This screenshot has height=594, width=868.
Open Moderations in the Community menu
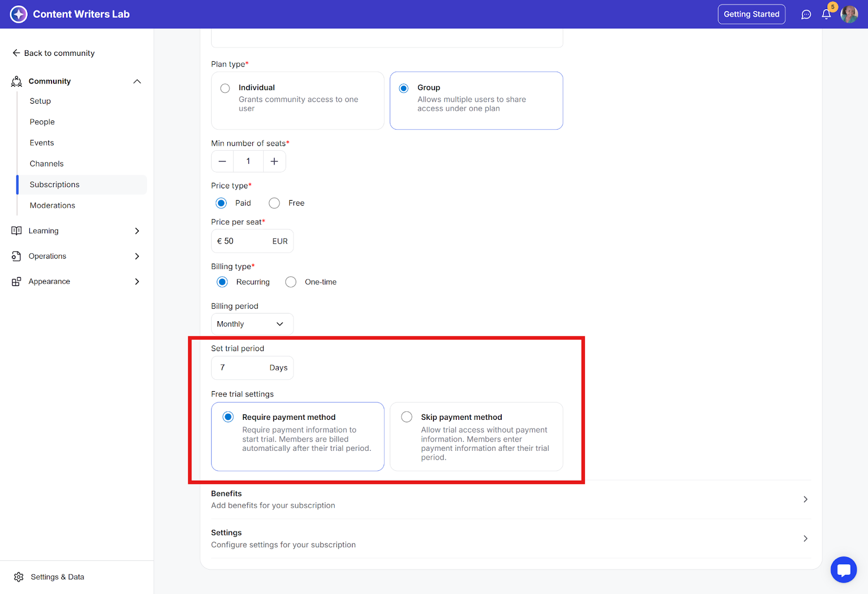(x=53, y=206)
